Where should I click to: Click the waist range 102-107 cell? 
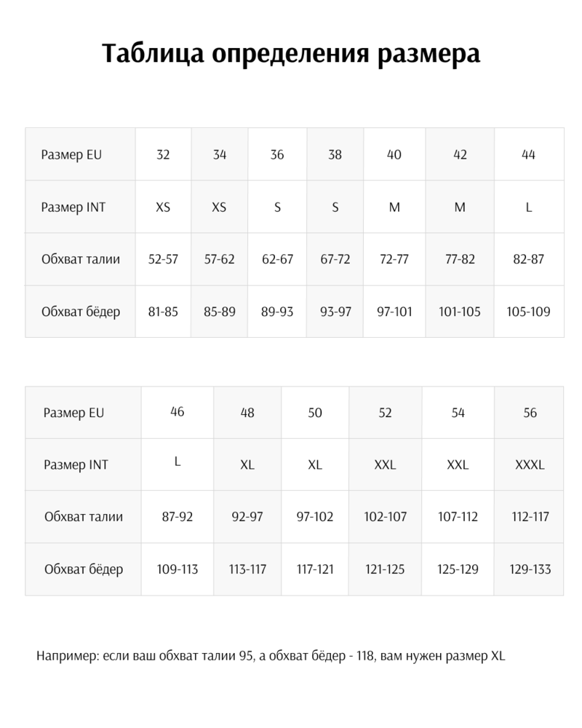coord(385,517)
